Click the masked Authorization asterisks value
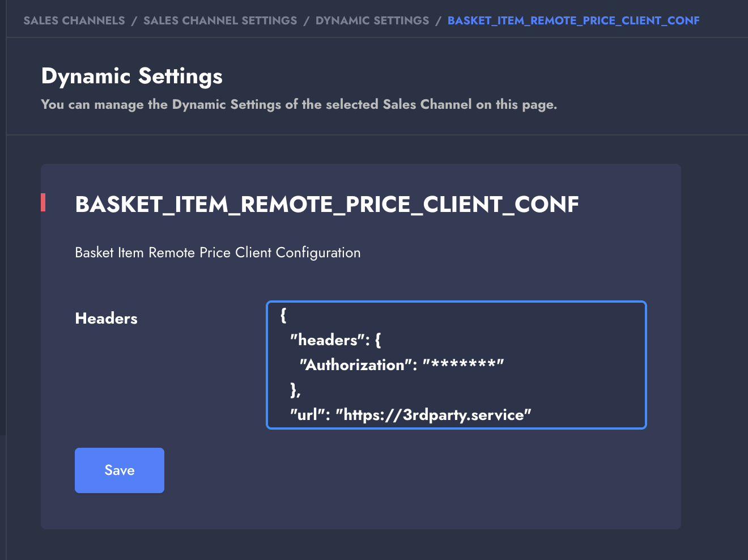This screenshot has width=748, height=560. 464,364
